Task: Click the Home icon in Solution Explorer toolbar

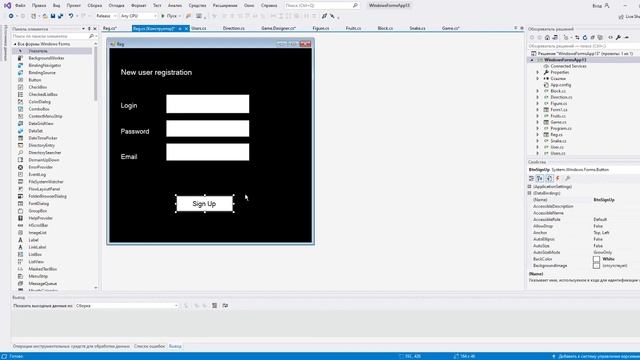Action: pyautogui.click(x=547, y=38)
